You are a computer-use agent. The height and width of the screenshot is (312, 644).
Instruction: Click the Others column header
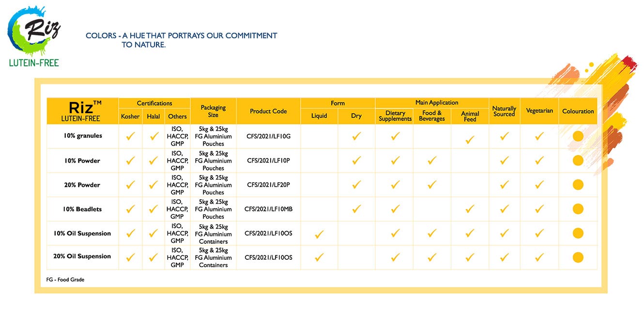pyautogui.click(x=177, y=116)
